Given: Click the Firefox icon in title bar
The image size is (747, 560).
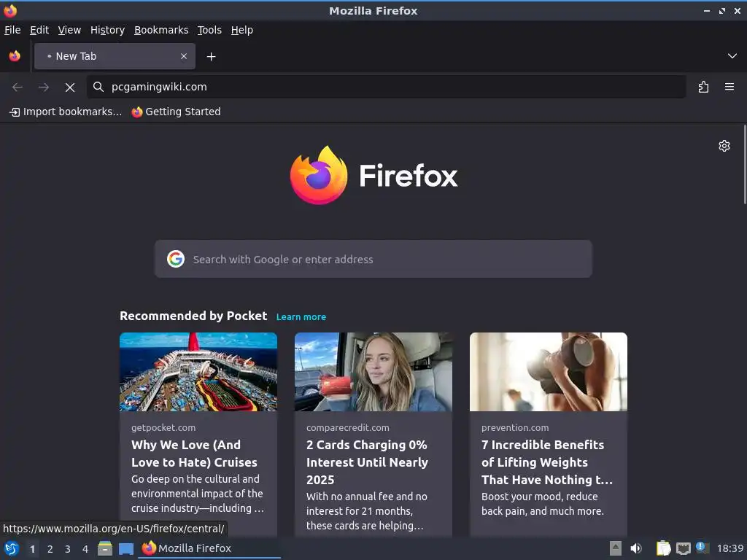Looking at the screenshot, I should click(10, 10).
